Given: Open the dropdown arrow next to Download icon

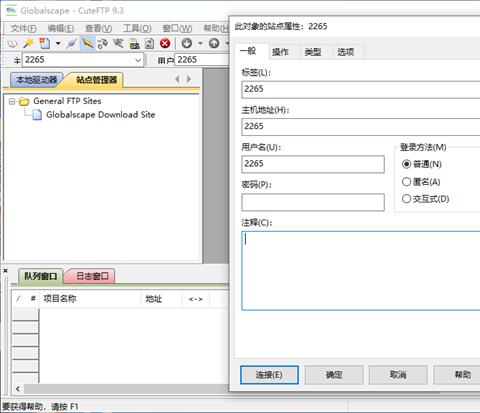Looking at the screenshot, I should click(200, 43).
